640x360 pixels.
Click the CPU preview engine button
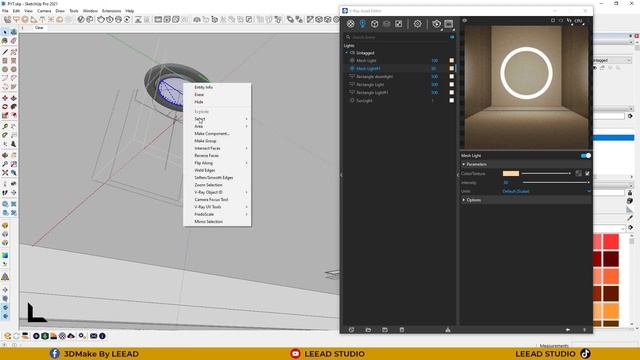point(578,20)
